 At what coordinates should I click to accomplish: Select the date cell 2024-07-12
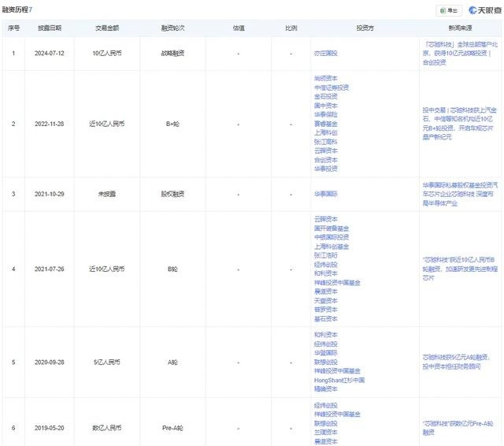click(x=50, y=54)
